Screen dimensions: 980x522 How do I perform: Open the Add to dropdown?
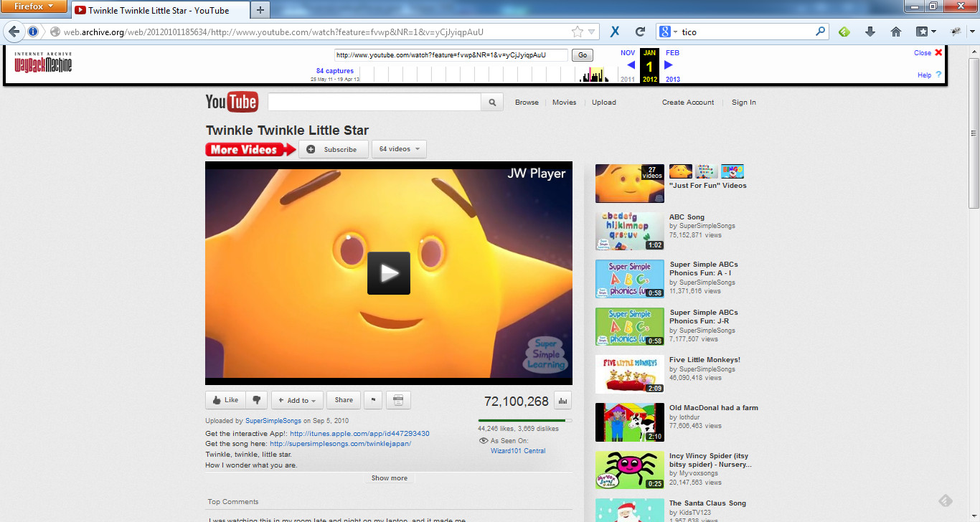click(x=296, y=400)
